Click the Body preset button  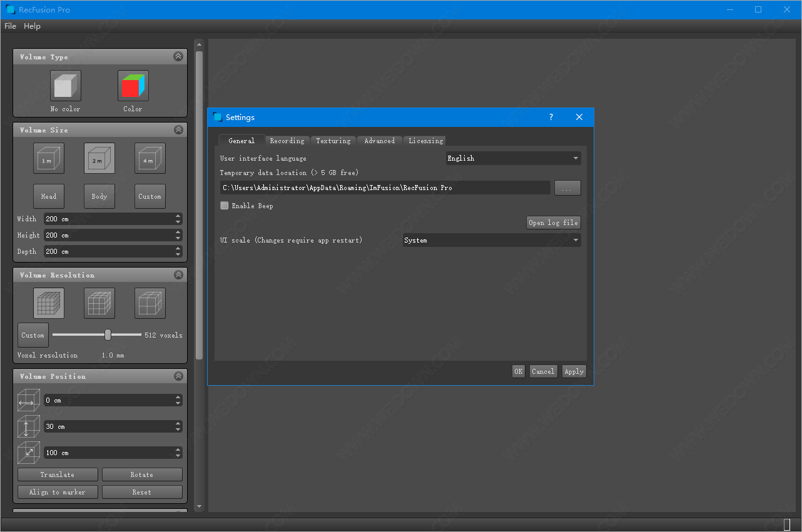tap(99, 196)
